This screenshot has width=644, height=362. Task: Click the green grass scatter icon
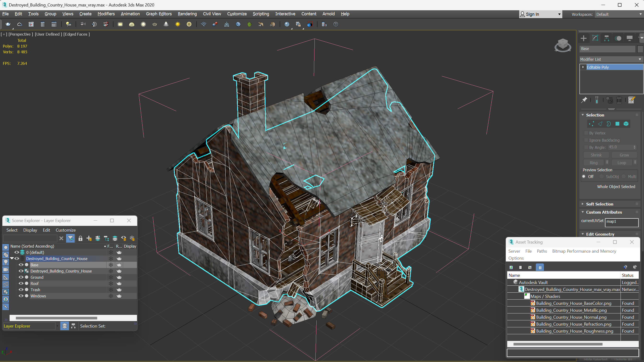click(249, 24)
